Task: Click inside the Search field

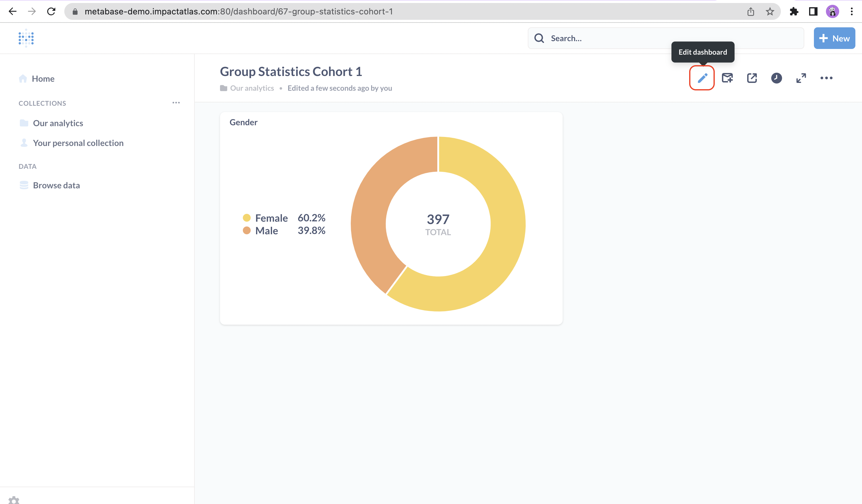Action: coord(616,38)
